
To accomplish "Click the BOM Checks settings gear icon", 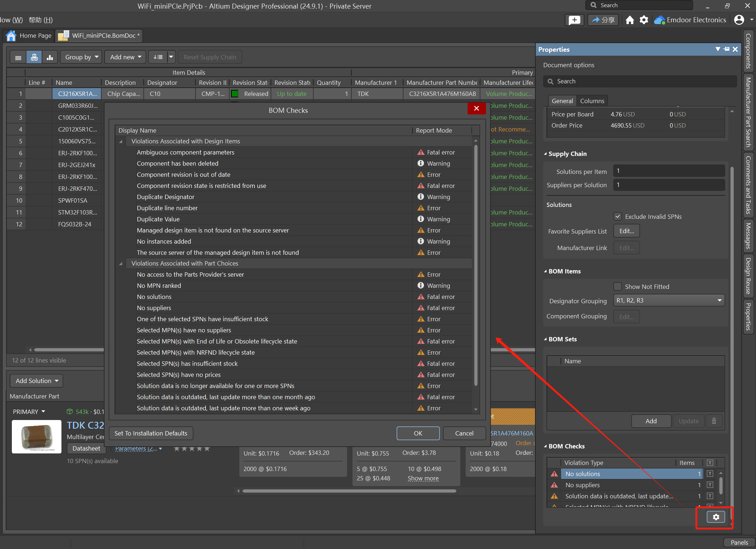I will click(x=716, y=517).
